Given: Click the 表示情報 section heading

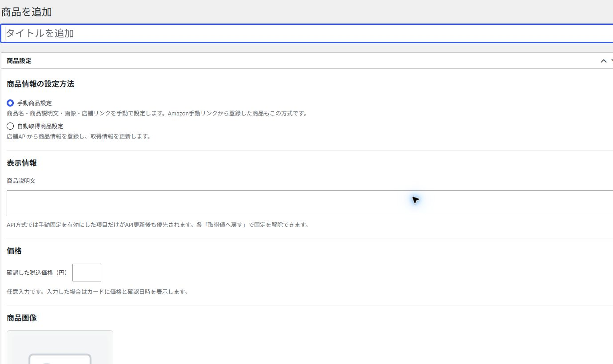Looking at the screenshot, I should (22, 163).
